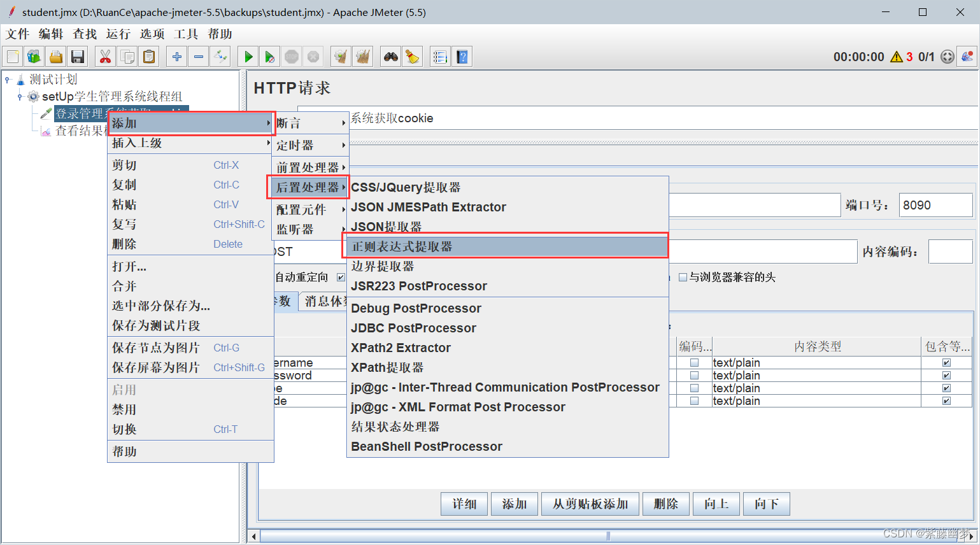Image resolution: width=980 pixels, height=545 pixels.
Task: Open Help via question-mark book icon
Action: (462, 57)
